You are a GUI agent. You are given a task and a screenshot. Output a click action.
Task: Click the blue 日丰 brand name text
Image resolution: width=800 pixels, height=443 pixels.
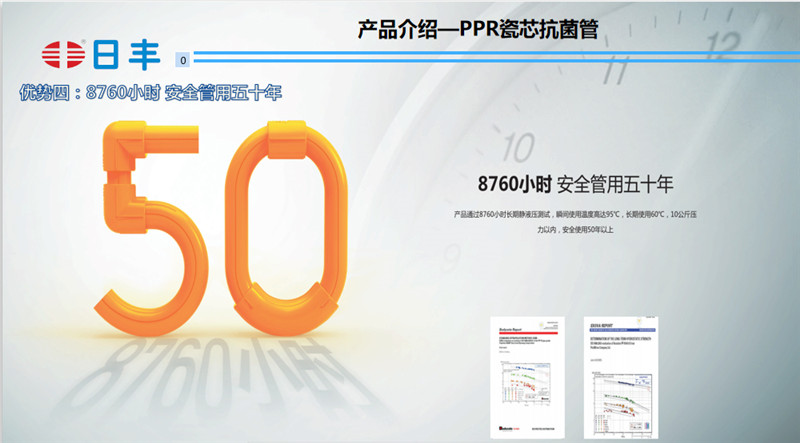pos(124,54)
